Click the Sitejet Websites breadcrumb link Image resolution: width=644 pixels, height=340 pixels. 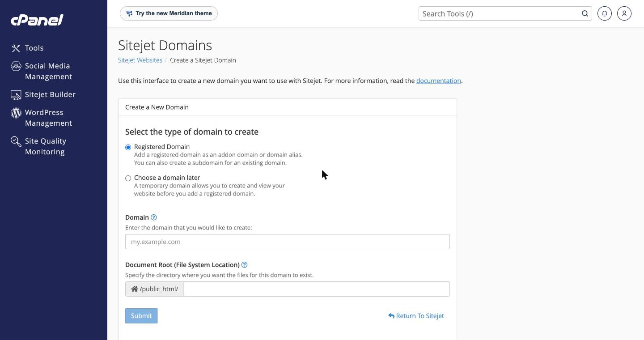tap(140, 60)
